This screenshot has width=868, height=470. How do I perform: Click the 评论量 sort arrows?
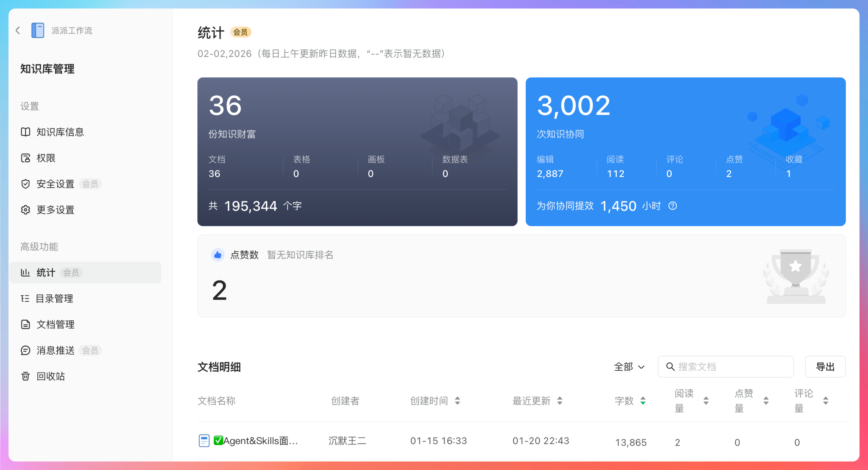[825, 401]
